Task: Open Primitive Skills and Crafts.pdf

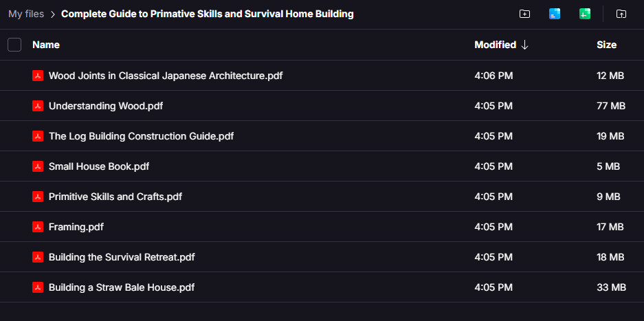Action: [115, 197]
